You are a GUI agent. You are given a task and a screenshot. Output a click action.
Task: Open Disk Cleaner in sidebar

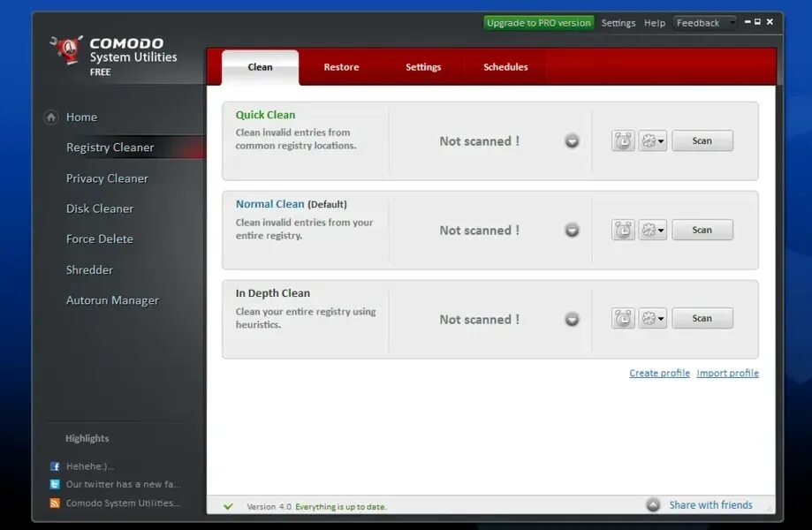point(100,208)
